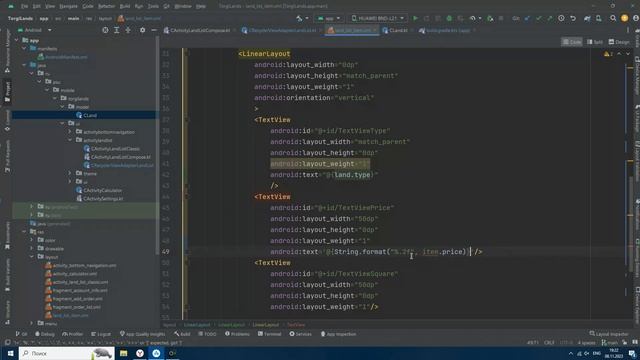Open File Explorer from the taskbar
The height and width of the screenshot is (360, 640).
pyautogui.click(x=124, y=353)
